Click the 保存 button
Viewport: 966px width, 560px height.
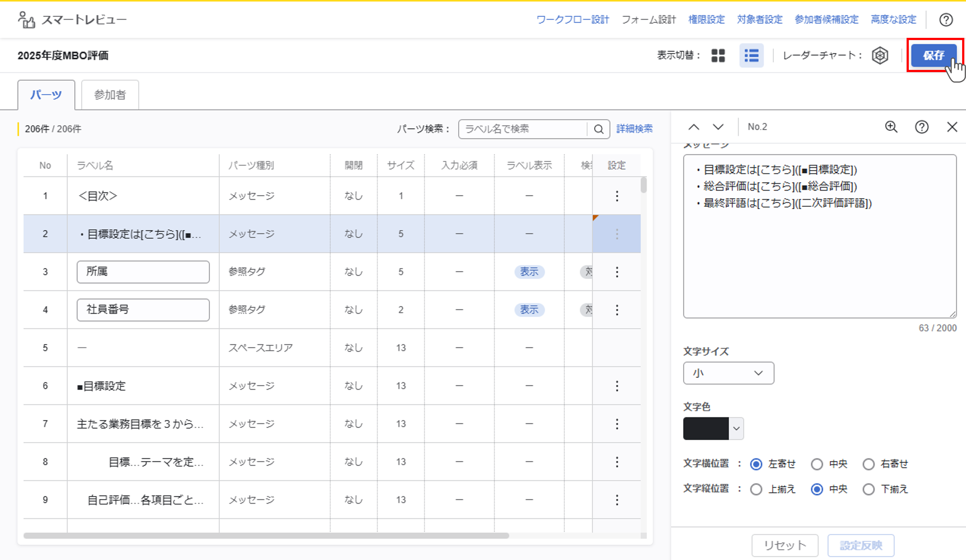[x=933, y=56]
